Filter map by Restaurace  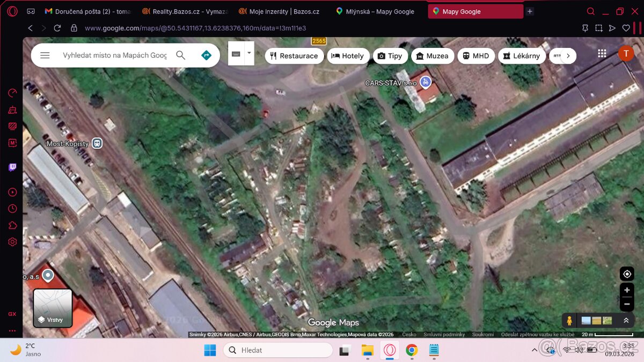coord(294,56)
